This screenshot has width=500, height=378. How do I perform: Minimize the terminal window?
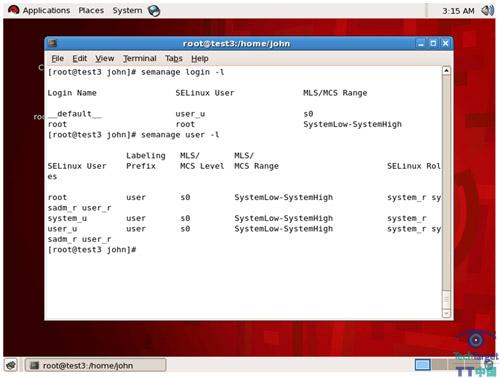click(421, 43)
